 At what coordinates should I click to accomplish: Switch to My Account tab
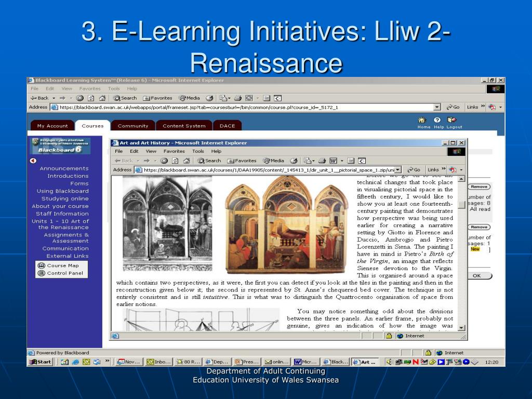pos(52,126)
